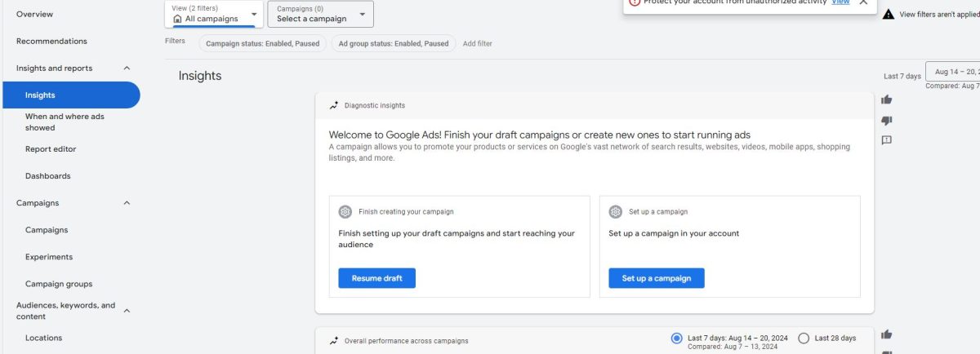980x354 pixels.
Task: Click the Insights page heading
Action: (x=200, y=76)
